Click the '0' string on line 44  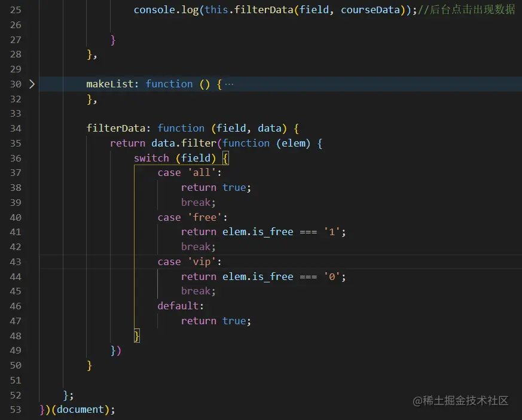pos(332,276)
